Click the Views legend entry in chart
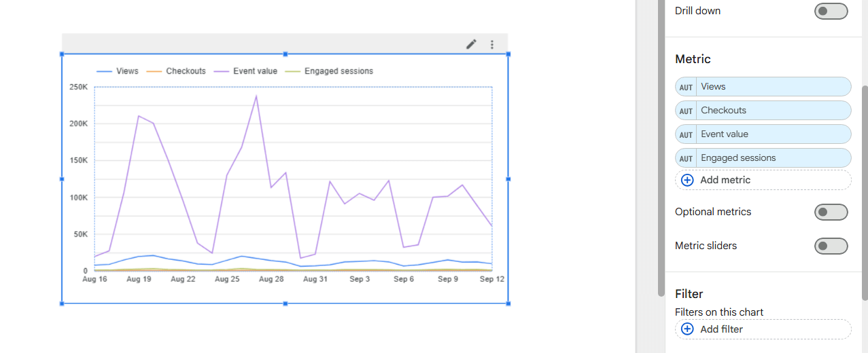This screenshot has width=868, height=353. coord(118,71)
